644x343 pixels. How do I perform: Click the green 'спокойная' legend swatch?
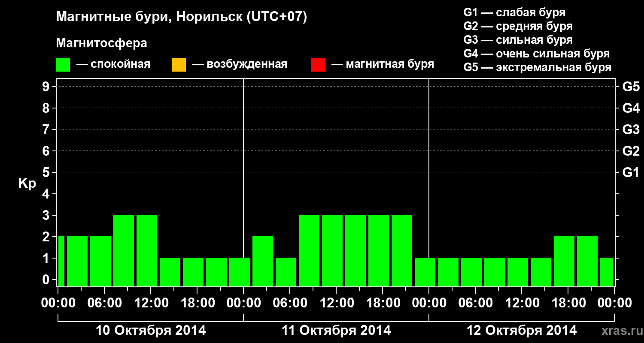[x=63, y=65]
